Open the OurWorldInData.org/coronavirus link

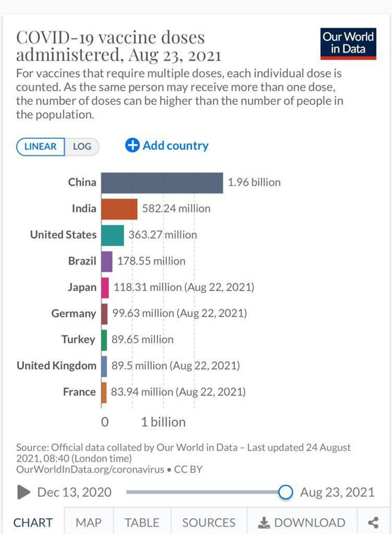coord(90,470)
